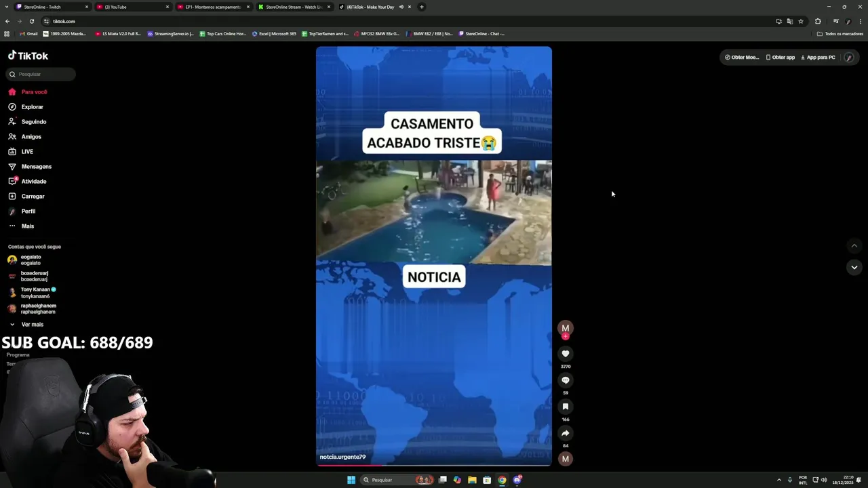Open the TikTok logo home link
The width and height of the screenshot is (868, 488).
(x=28, y=56)
